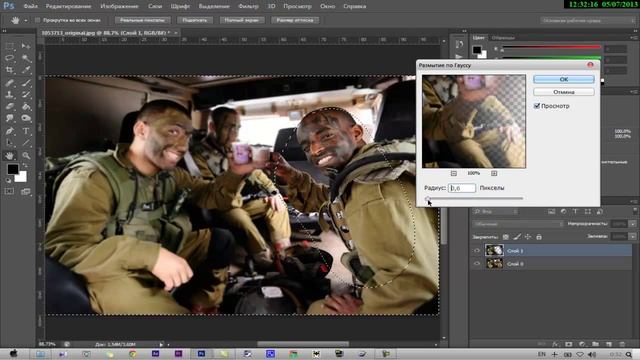Image resolution: width=640 pixels, height=360 pixels.
Task: Select the Path Selection tool
Action: click(9, 143)
